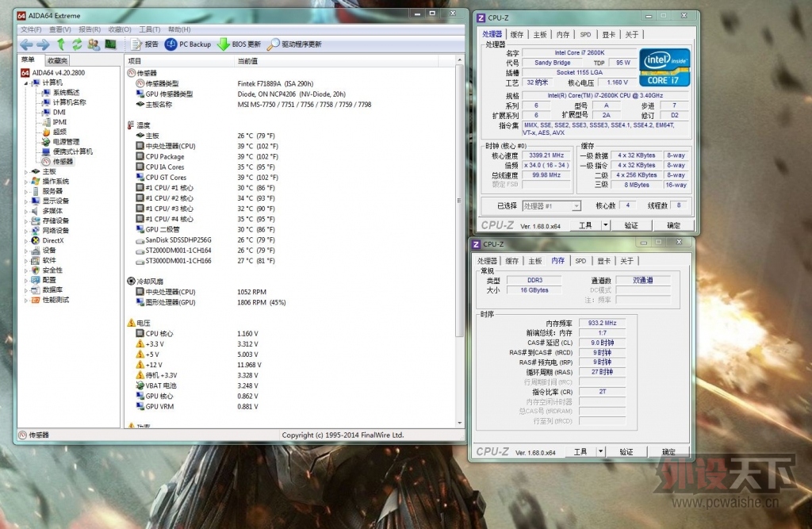Expand the 多媒体 tree node

click(26, 211)
